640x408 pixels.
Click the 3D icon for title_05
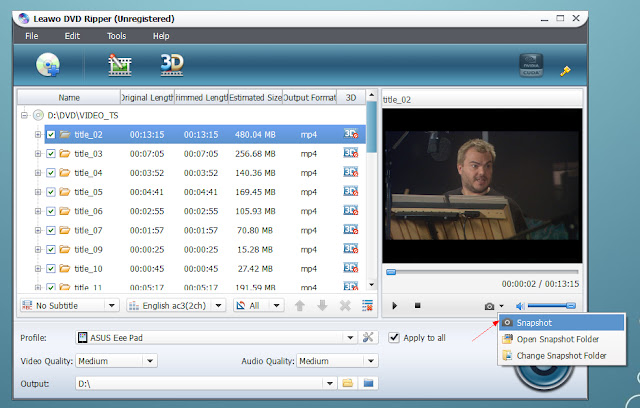351,191
